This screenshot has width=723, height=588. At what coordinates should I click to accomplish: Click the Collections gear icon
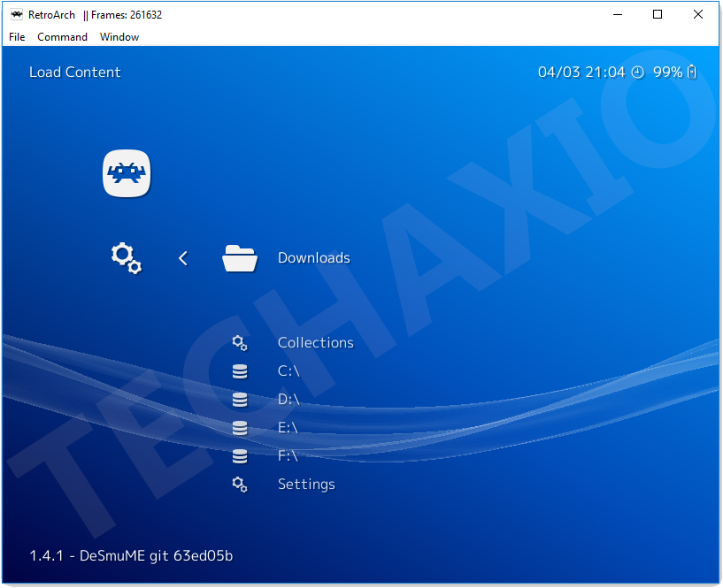[x=240, y=343]
